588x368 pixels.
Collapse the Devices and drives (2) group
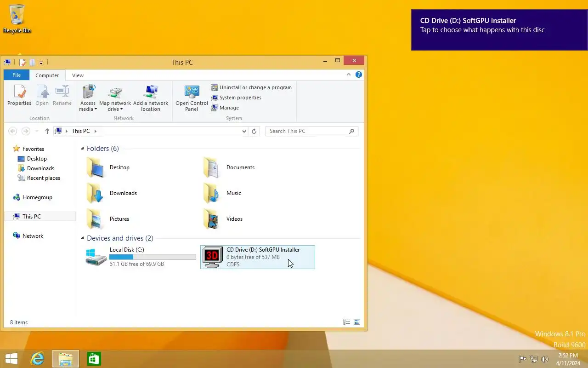(83, 238)
